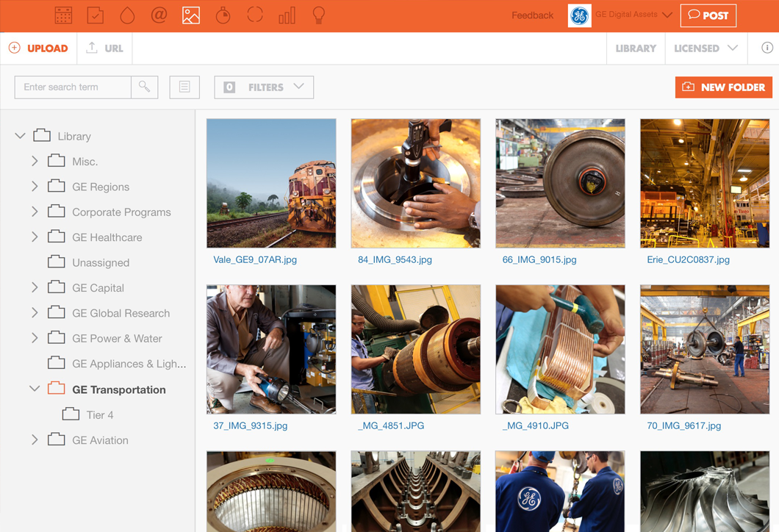The height and width of the screenshot is (532, 779).
Task: Open the checkmark tasks icon
Action: tap(95, 15)
